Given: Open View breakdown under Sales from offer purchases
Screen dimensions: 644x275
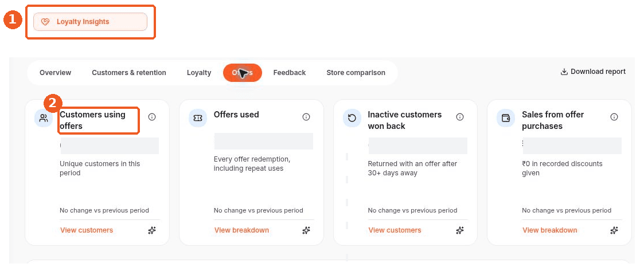Looking at the screenshot, I should pos(550,230).
